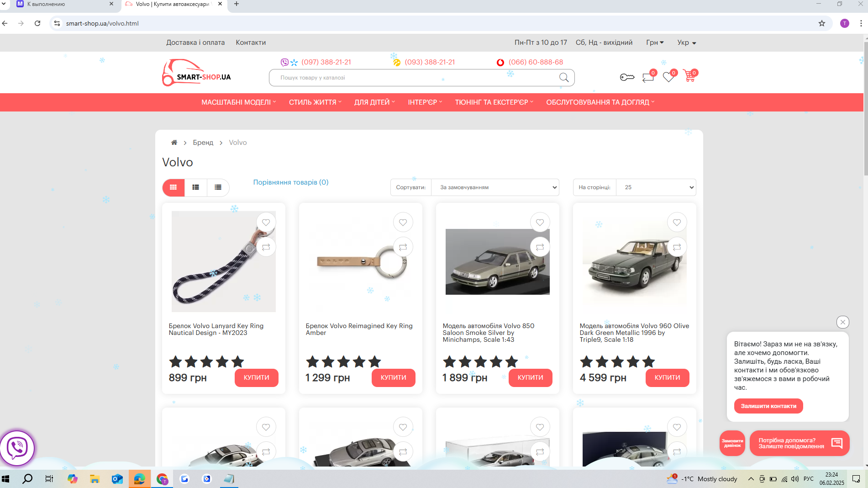
Task: Add Volvo 960 Olive model to comparison
Action: pyautogui.click(x=677, y=247)
